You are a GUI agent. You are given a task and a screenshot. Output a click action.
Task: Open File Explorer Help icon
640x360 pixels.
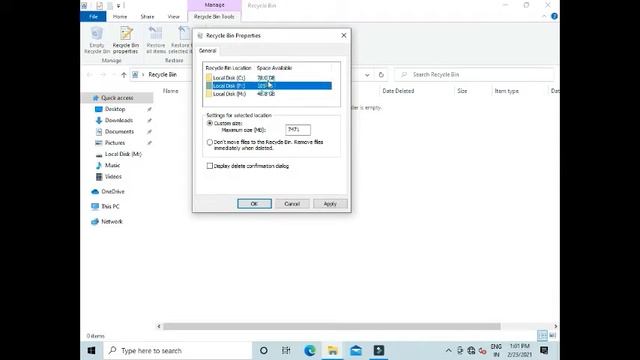(x=554, y=16)
